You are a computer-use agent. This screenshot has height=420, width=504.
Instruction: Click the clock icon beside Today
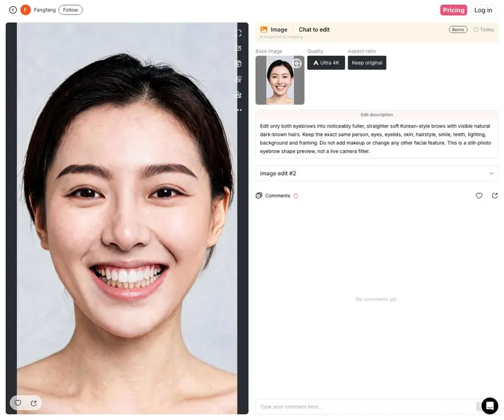[x=476, y=29]
